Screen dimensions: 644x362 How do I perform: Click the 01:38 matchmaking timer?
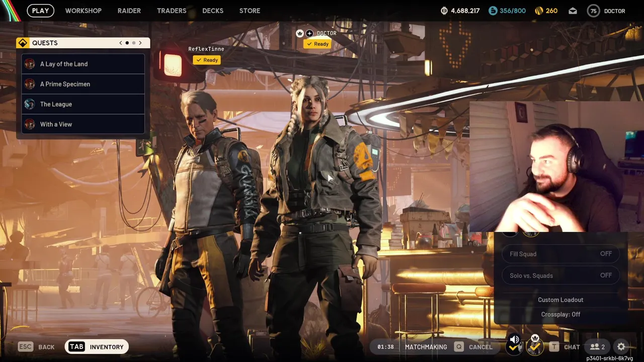(x=385, y=347)
